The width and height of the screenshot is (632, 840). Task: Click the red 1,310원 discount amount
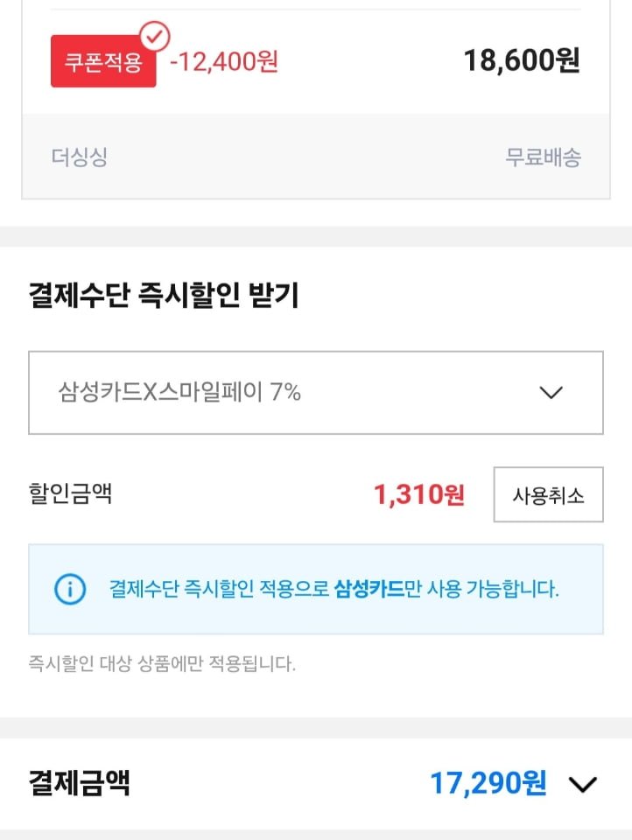[419, 495]
